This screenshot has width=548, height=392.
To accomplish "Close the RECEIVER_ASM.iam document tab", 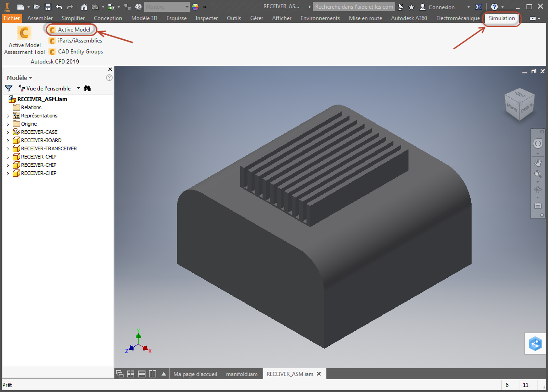I will [319, 374].
